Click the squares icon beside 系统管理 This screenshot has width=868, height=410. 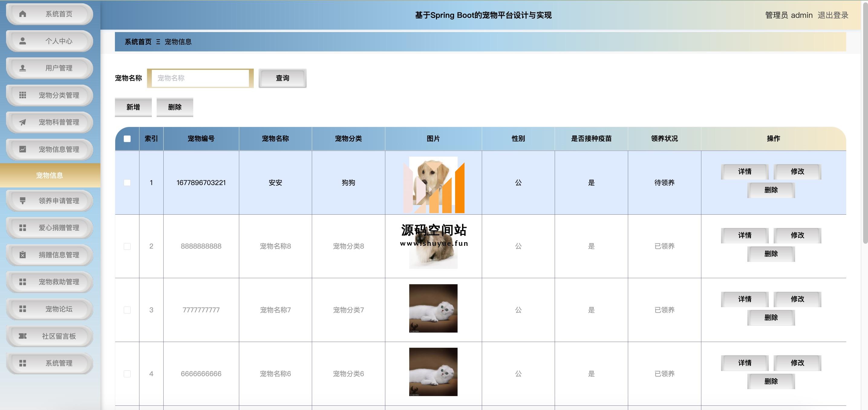(23, 363)
